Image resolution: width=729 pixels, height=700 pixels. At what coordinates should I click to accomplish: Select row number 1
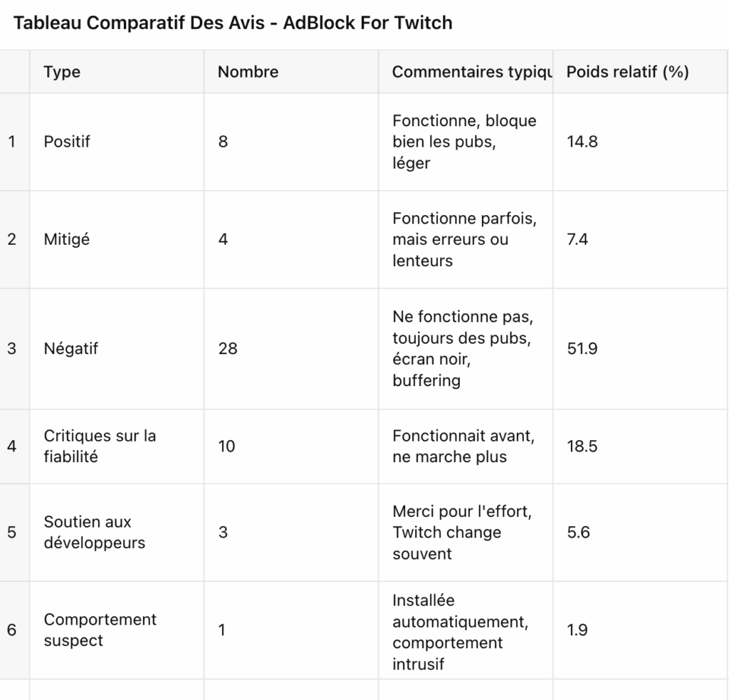[14, 142]
